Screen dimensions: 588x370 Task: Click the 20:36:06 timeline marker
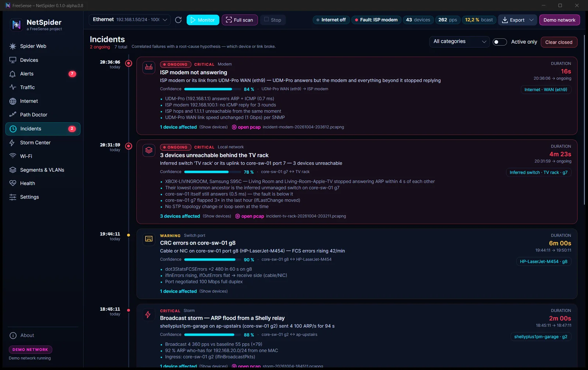(x=129, y=63)
